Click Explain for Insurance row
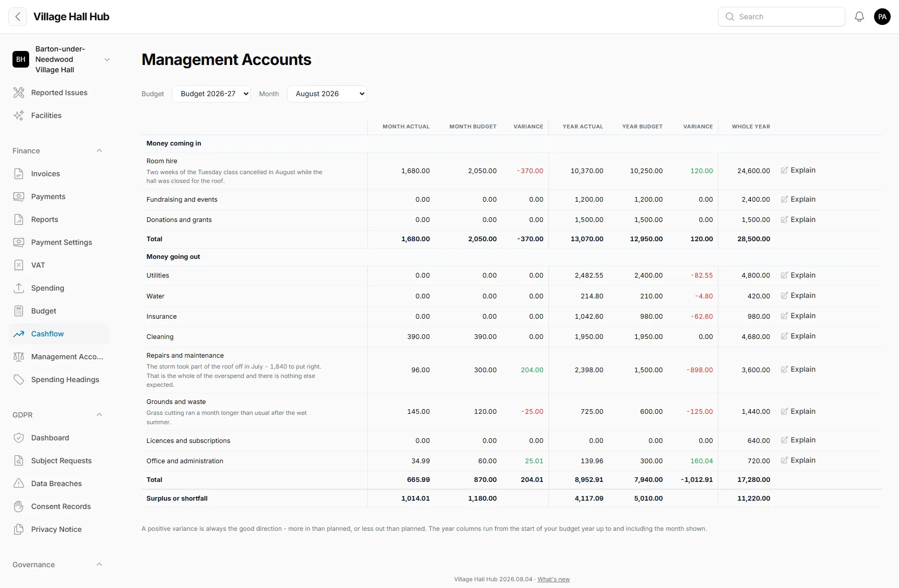 [798, 316]
